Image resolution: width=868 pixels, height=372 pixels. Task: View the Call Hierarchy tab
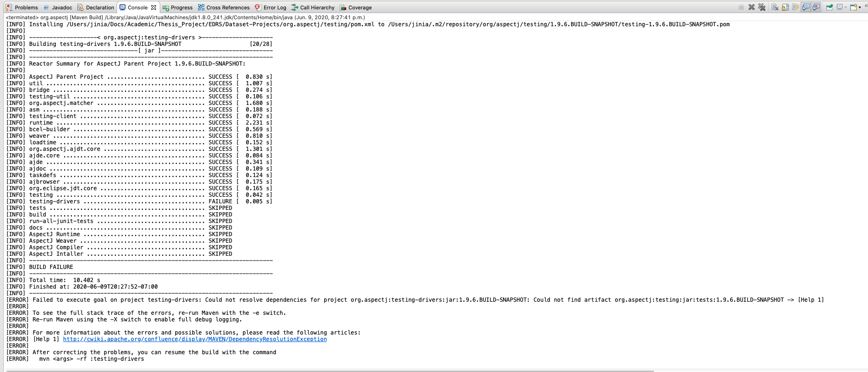coord(312,7)
